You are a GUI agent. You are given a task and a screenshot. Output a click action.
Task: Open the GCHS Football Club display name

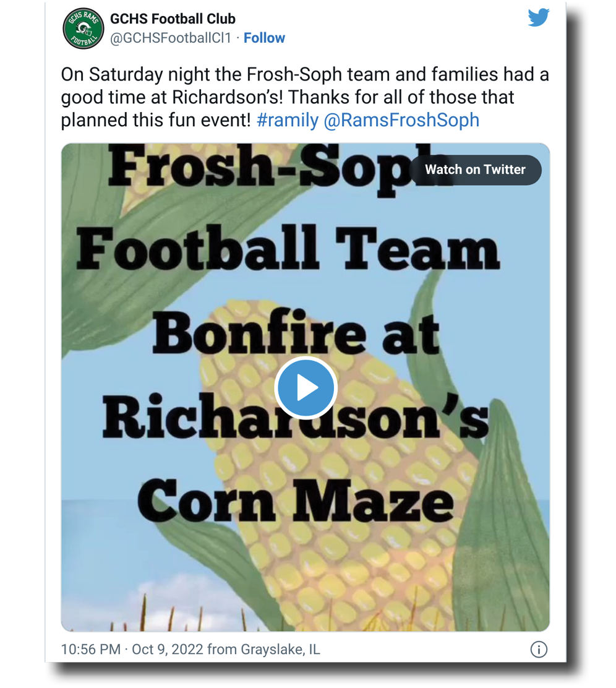point(173,19)
